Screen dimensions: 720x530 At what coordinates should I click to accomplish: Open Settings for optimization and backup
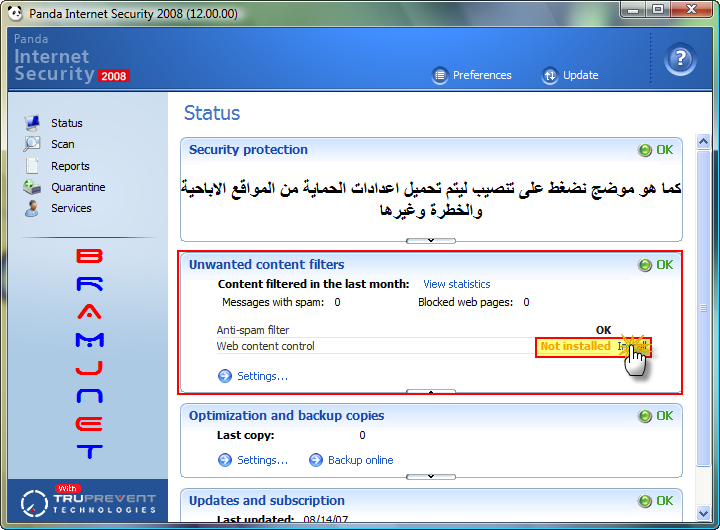click(262, 460)
